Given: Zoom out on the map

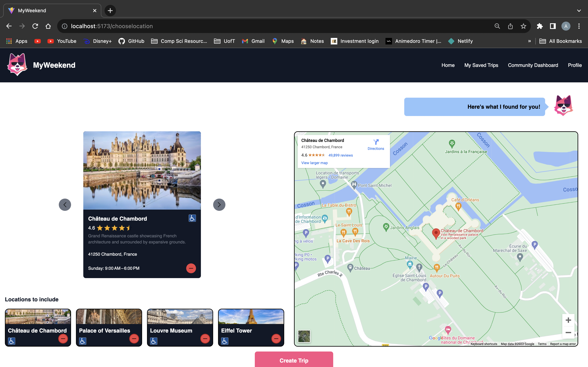Looking at the screenshot, I should [x=568, y=333].
